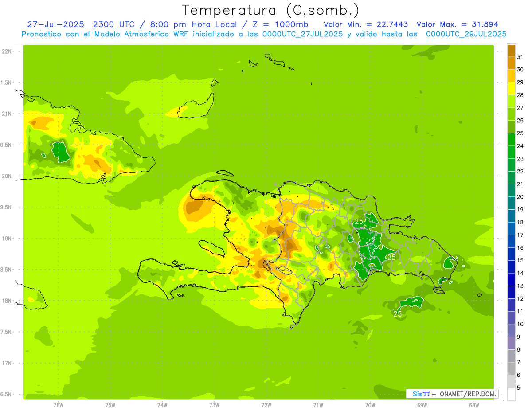Image resolution: width=532 pixels, height=411 pixels.
Task: Click color scale value 29
Action: point(520,82)
